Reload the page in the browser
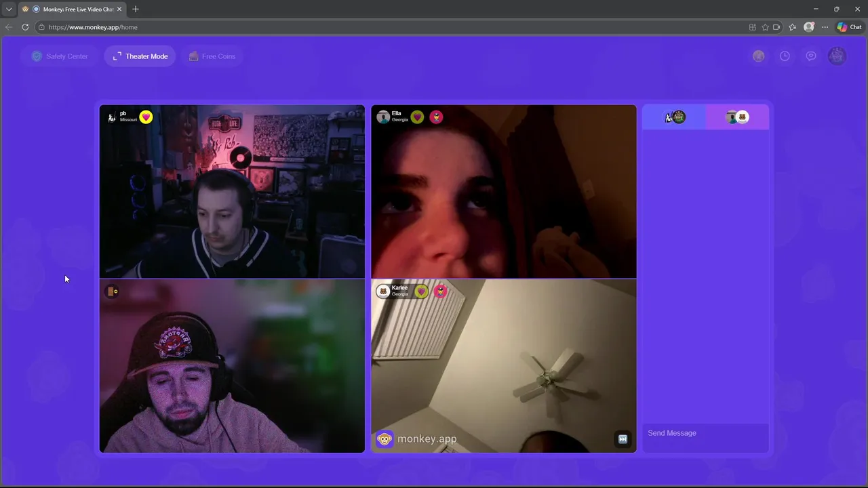The image size is (868, 488). (25, 27)
